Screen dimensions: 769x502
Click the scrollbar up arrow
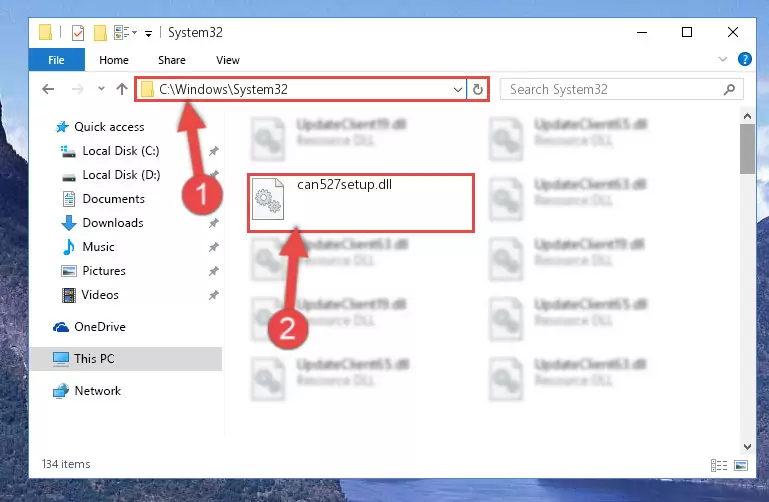(747, 117)
